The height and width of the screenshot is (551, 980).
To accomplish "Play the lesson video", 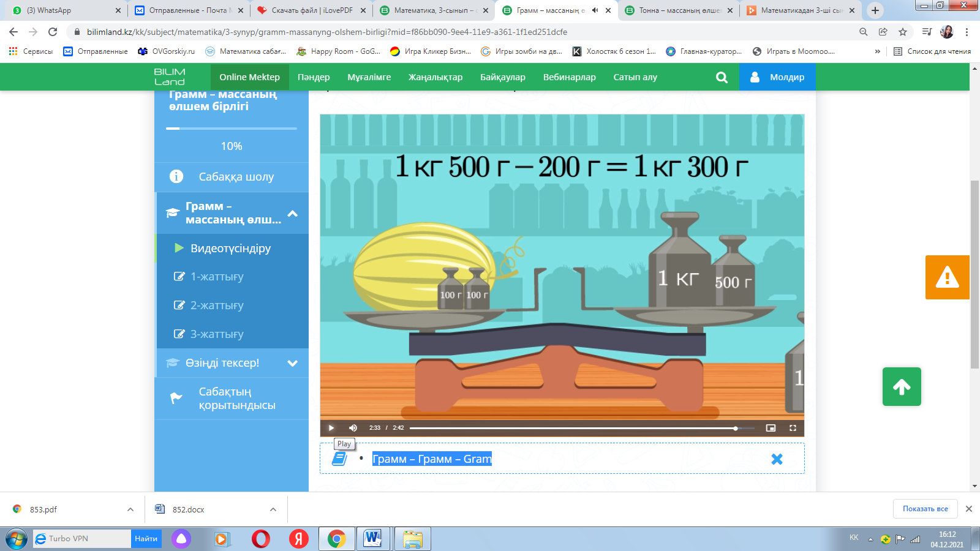I will pyautogui.click(x=331, y=428).
